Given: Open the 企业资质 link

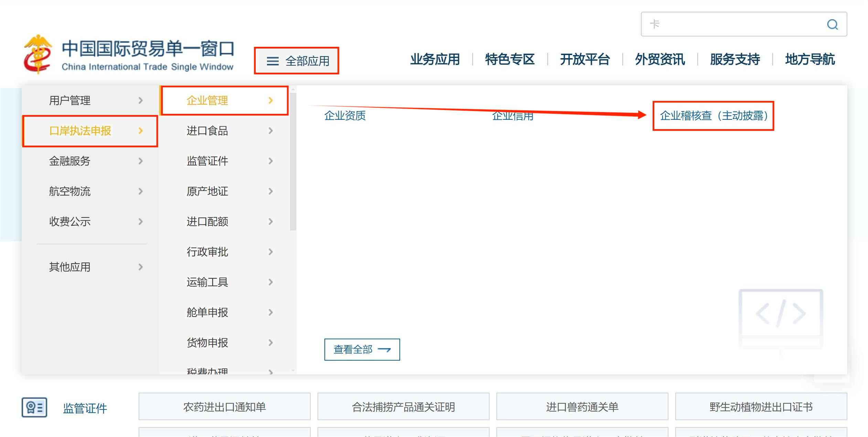Looking at the screenshot, I should coord(345,116).
